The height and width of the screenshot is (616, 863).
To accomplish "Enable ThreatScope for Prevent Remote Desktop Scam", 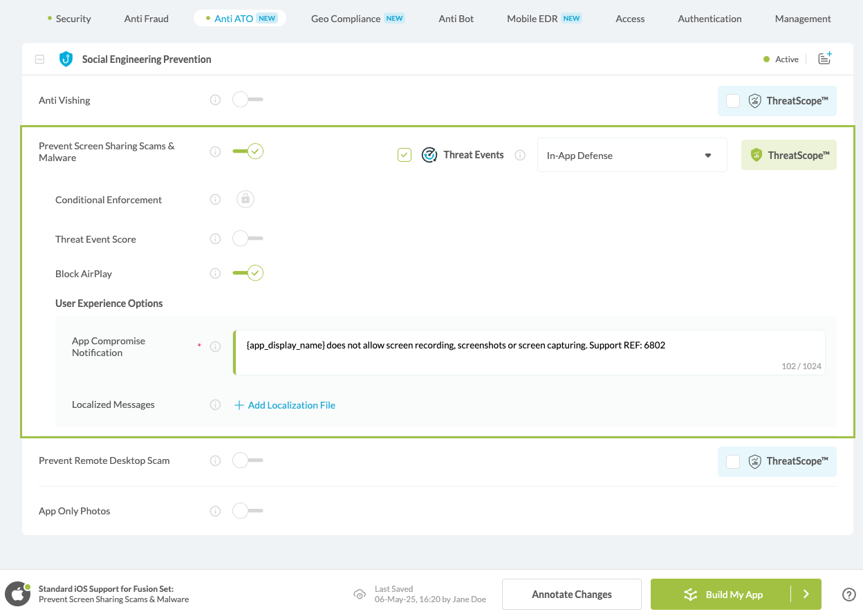I will pos(733,461).
